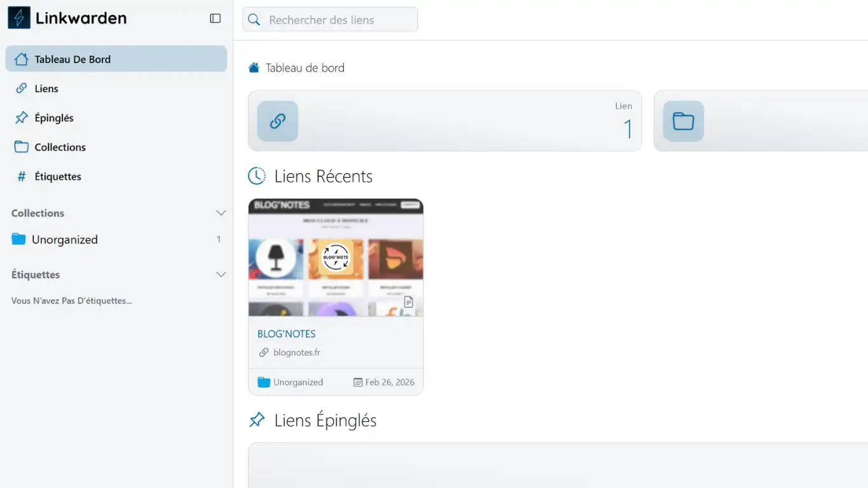Open the Épinglés pinned section
The image size is (868, 488).
point(54,118)
